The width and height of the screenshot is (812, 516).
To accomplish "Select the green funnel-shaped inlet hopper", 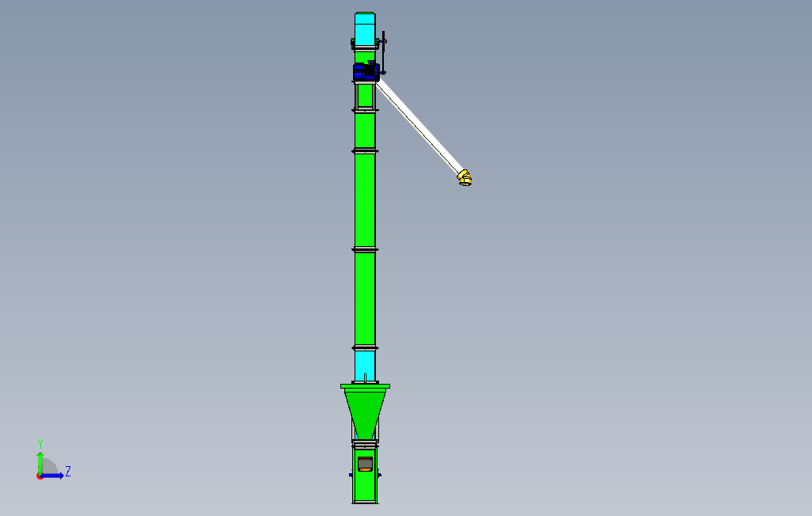I will (365, 413).
